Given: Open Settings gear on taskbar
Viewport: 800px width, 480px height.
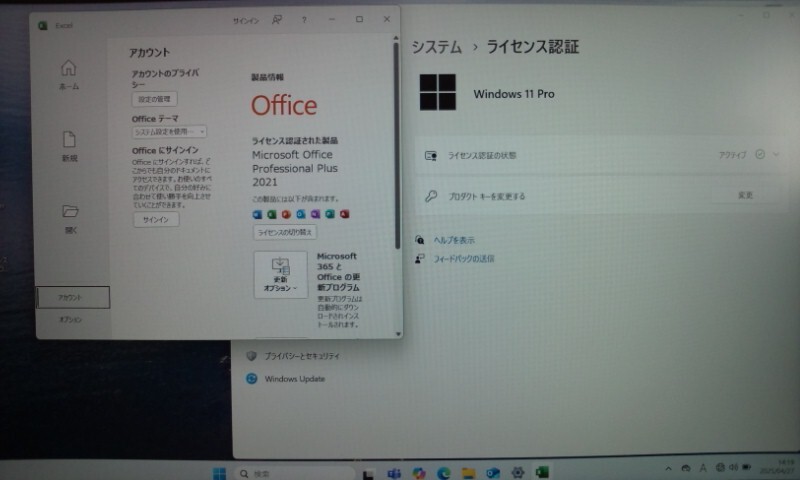Looking at the screenshot, I should [518, 473].
